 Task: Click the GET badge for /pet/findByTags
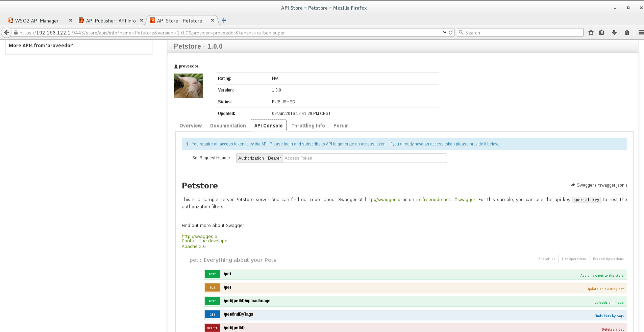[x=212, y=315]
